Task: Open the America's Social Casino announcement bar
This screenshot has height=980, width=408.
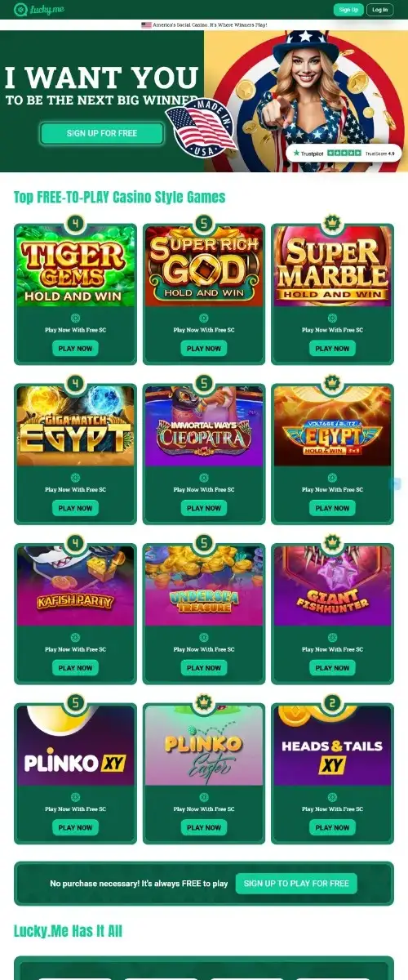Action: pyautogui.click(x=204, y=25)
